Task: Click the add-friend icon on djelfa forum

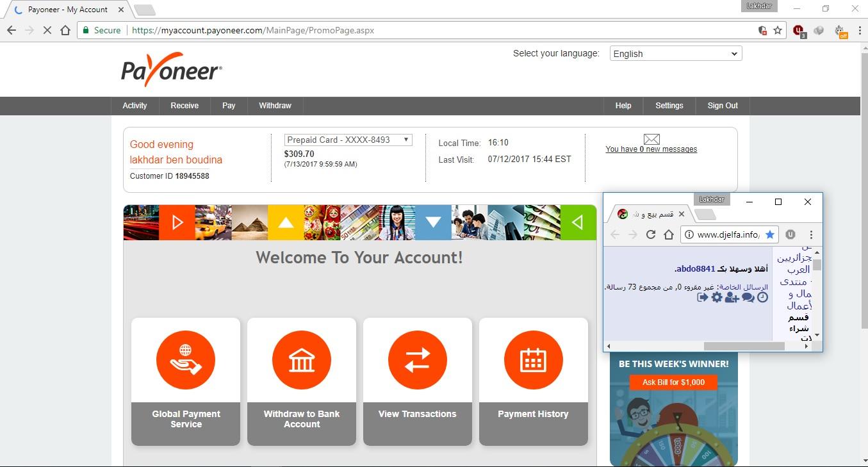Action: 732,297
